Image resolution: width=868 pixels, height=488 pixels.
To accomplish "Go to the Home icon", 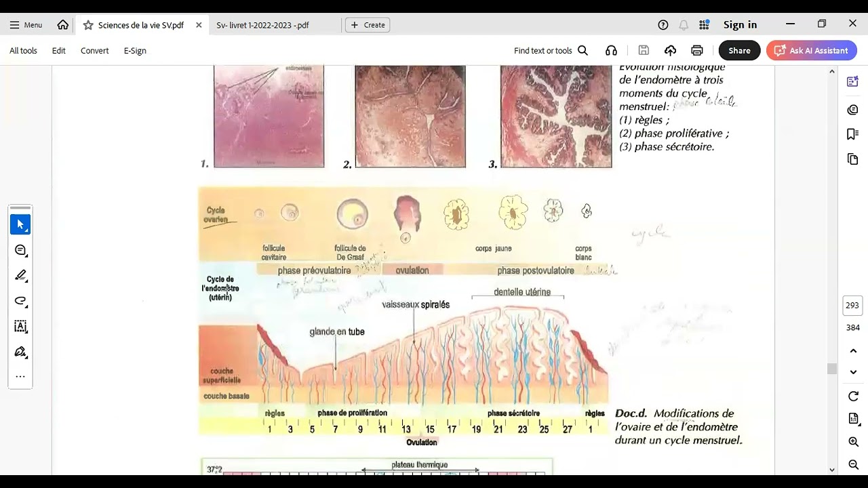I will (63, 25).
